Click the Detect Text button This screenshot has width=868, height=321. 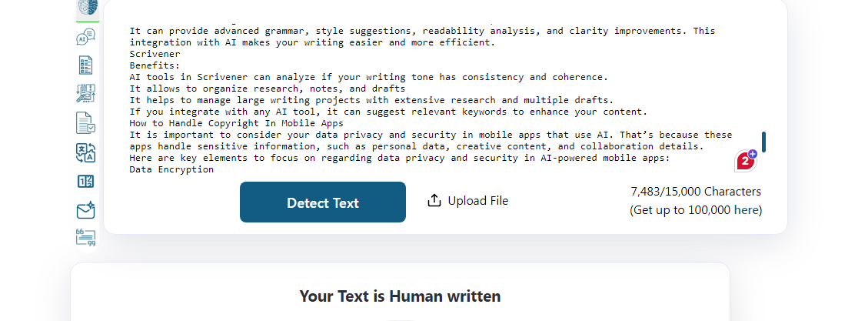[x=323, y=202]
